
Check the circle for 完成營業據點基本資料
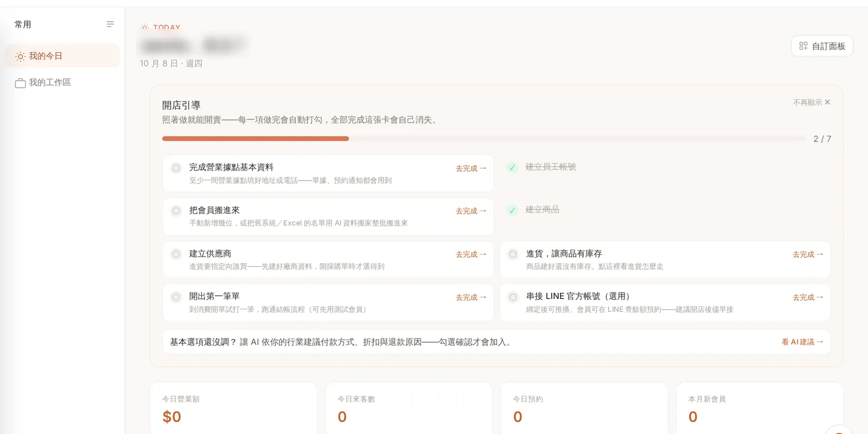pos(176,168)
